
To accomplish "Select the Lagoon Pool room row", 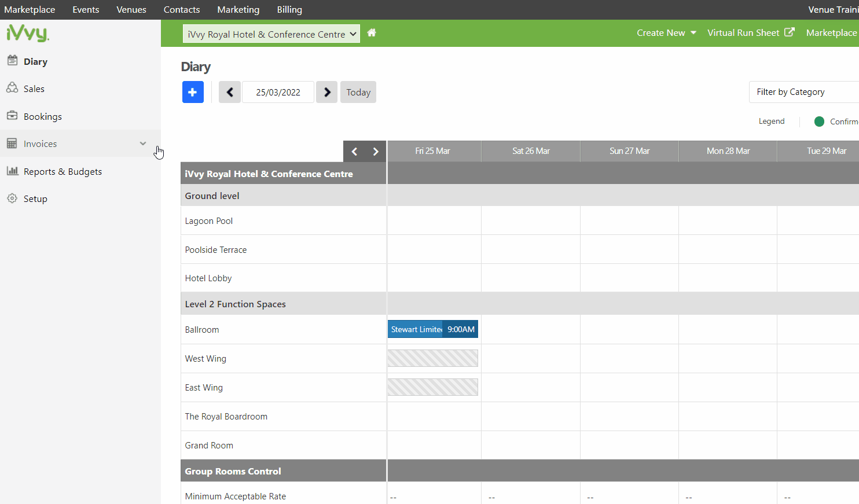I will coord(284,220).
